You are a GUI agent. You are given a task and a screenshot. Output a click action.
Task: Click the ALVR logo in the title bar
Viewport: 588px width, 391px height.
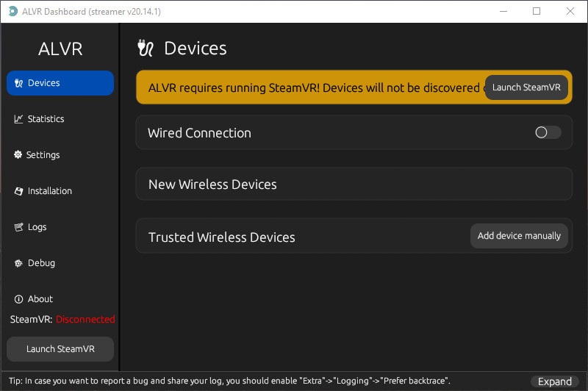click(x=12, y=11)
